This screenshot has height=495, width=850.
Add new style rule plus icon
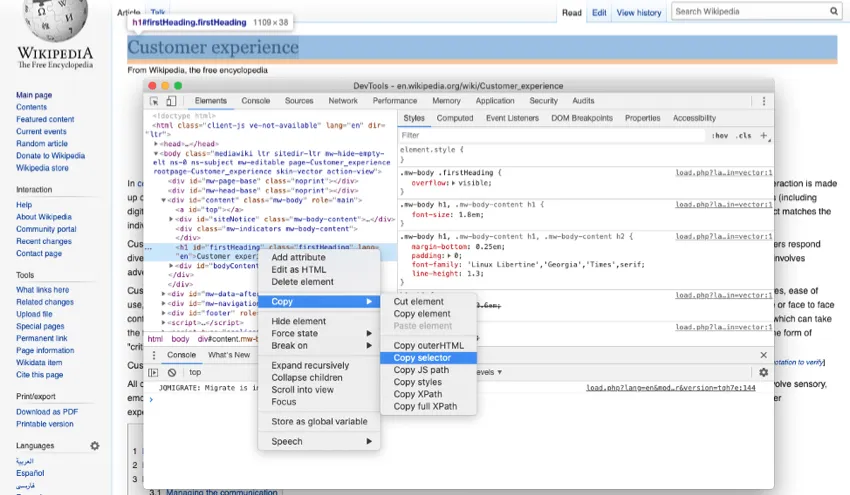point(764,135)
